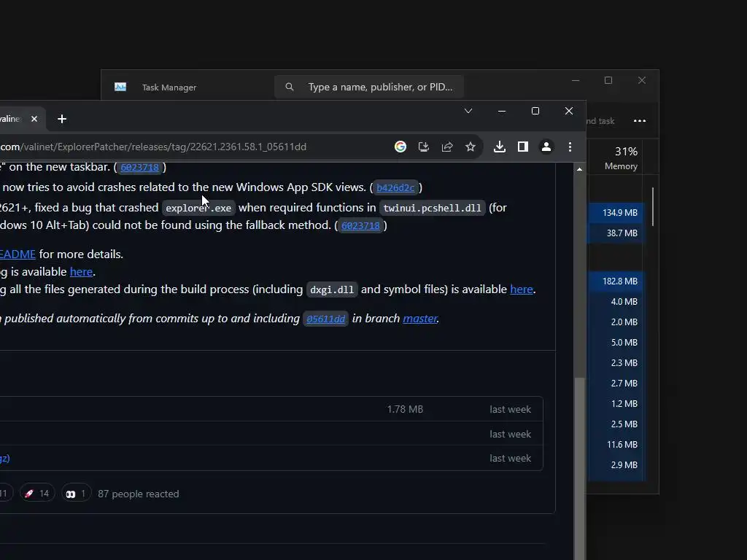Open the browser profile icon
747x560 pixels.
pyautogui.click(x=546, y=147)
